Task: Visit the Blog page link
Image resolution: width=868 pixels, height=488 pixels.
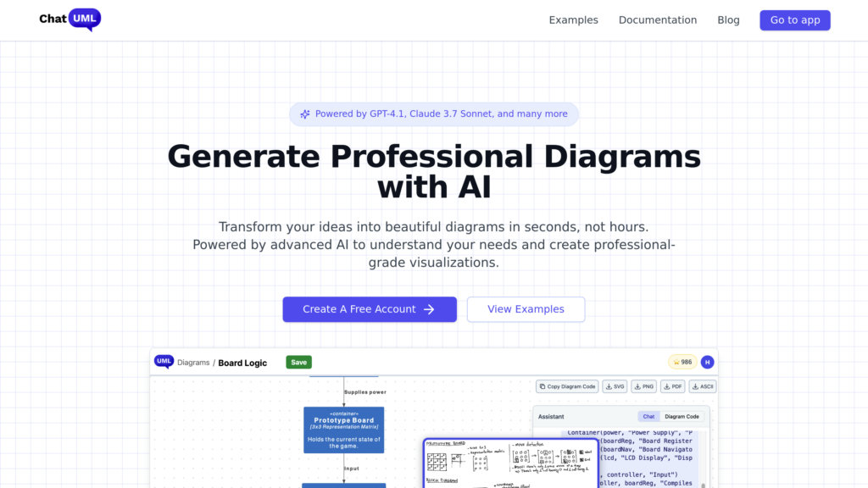Action: [x=728, y=20]
